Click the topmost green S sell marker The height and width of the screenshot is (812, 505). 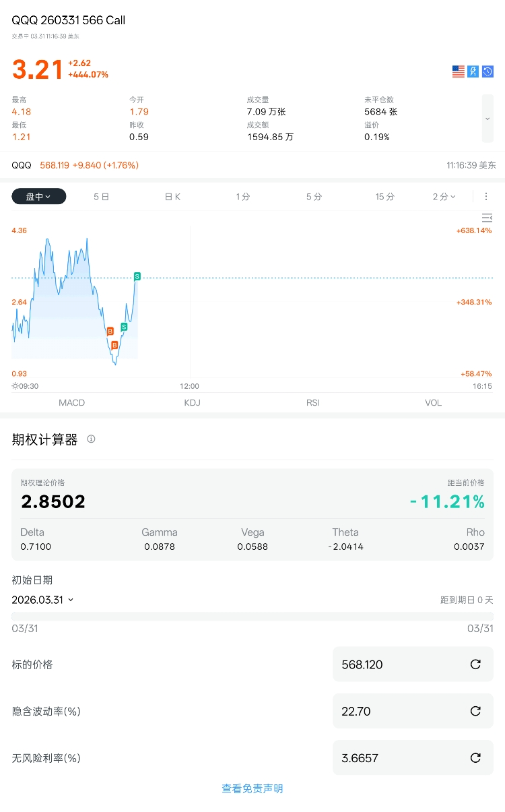pos(137,276)
